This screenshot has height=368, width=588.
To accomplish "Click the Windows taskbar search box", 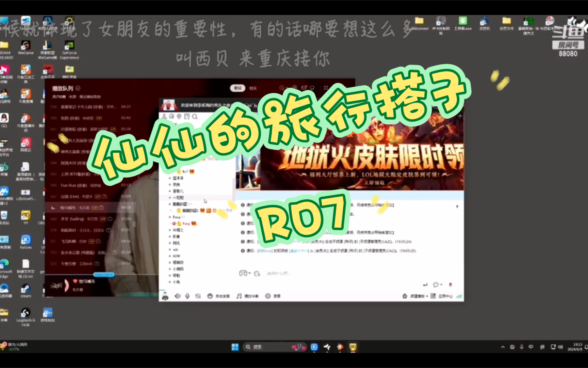I will pyautogui.click(x=275, y=347).
